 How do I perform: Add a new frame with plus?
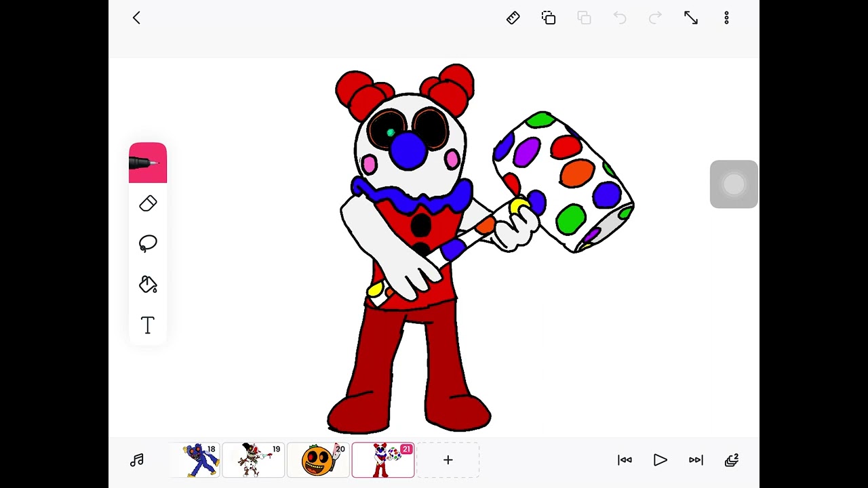tap(448, 460)
